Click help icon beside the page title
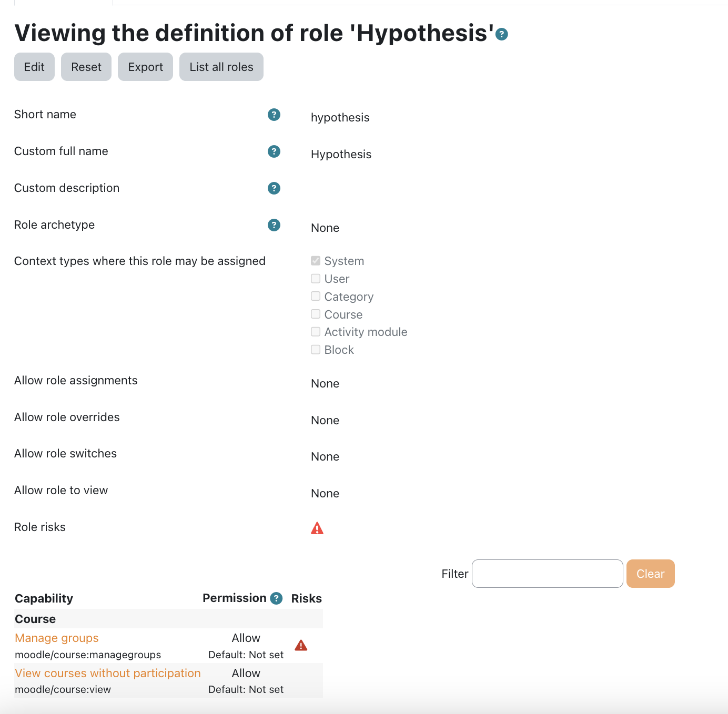Screen dimensions: 728x714 [x=502, y=35]
